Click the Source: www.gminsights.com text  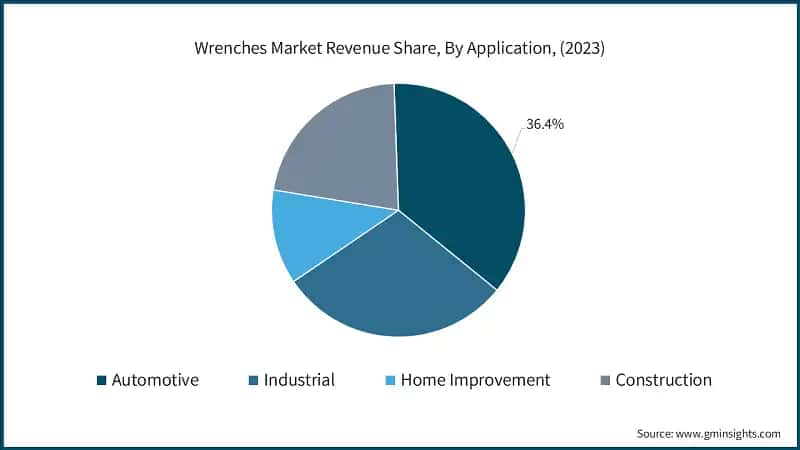[x=708, y=434]
